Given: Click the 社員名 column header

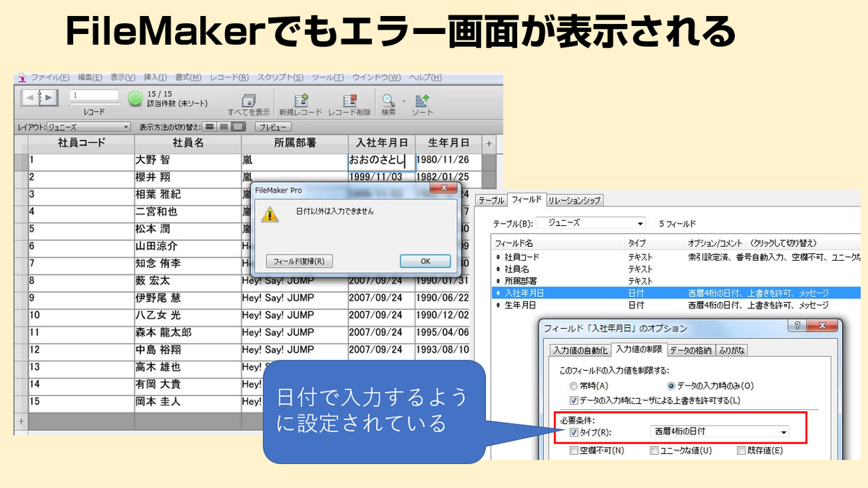Looking at the screenshot, I should coord(188,143).
